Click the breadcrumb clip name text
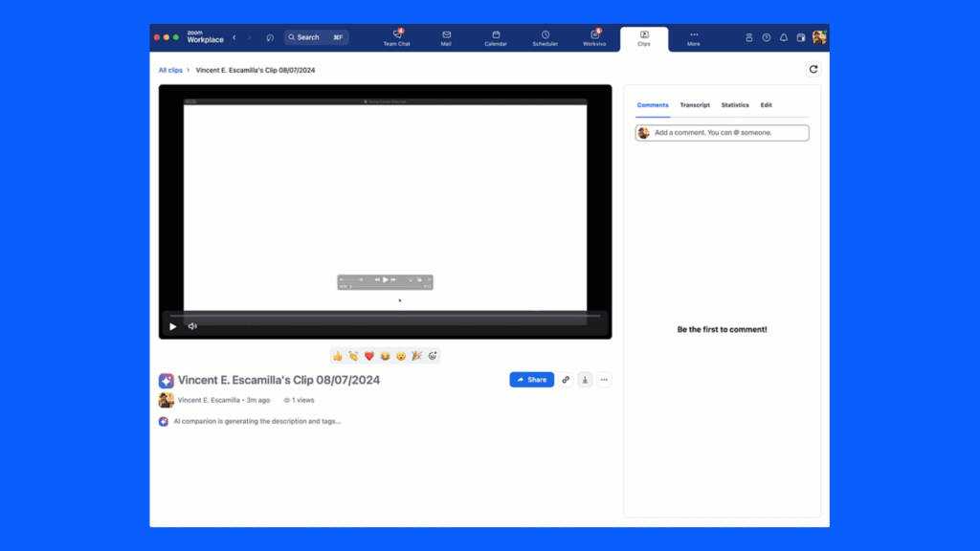The height and width of the screenshot is (551, 980). [255, 70]
